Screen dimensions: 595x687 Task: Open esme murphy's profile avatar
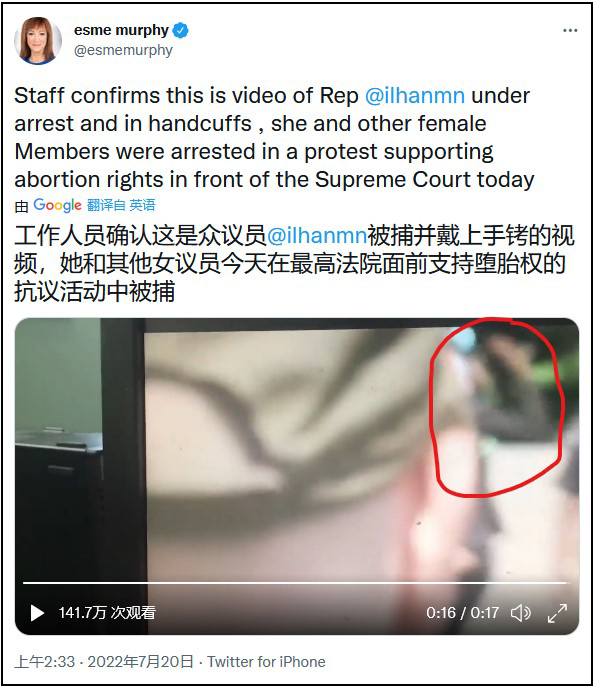tap(38, 40)
